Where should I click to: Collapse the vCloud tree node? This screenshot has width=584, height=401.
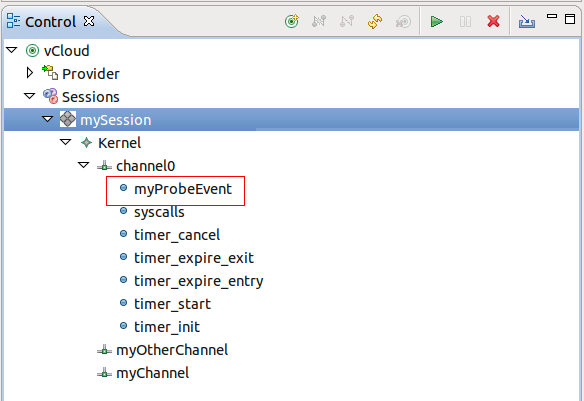tap(12, 50)
